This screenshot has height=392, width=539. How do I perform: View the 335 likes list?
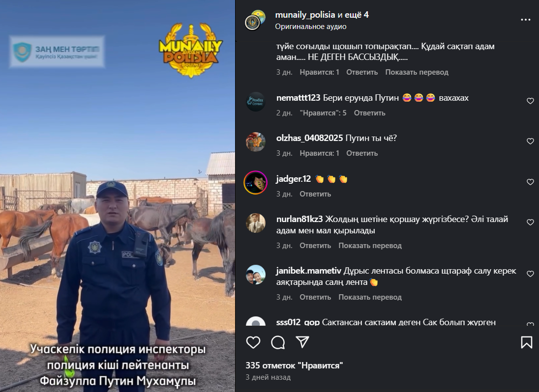tap(294, 365)
